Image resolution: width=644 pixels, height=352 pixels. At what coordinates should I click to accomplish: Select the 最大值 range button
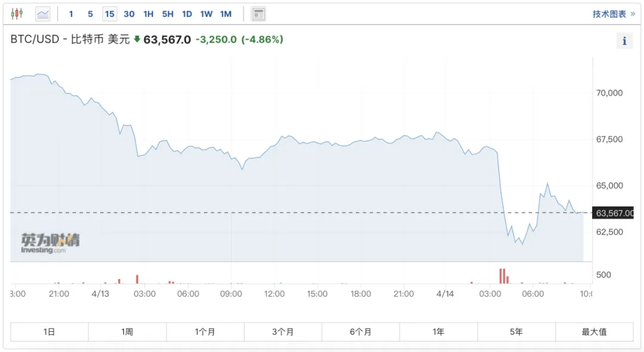pos(595,332)
